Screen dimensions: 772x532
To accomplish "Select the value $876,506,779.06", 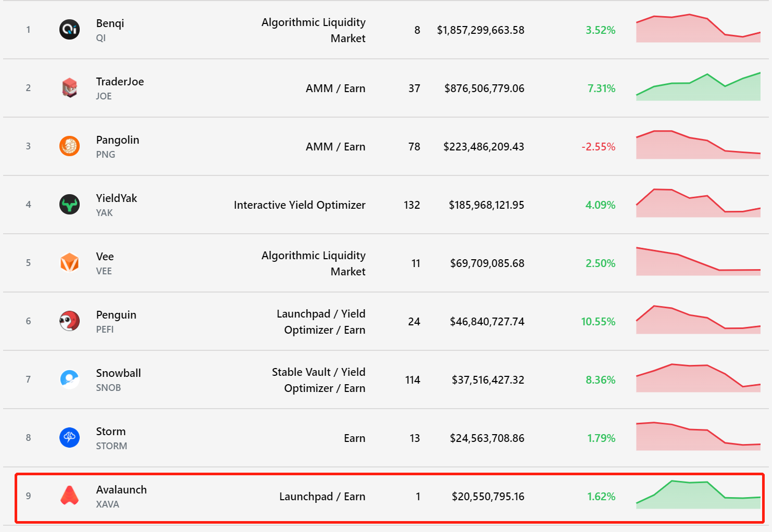I will [x=484, y=88].
